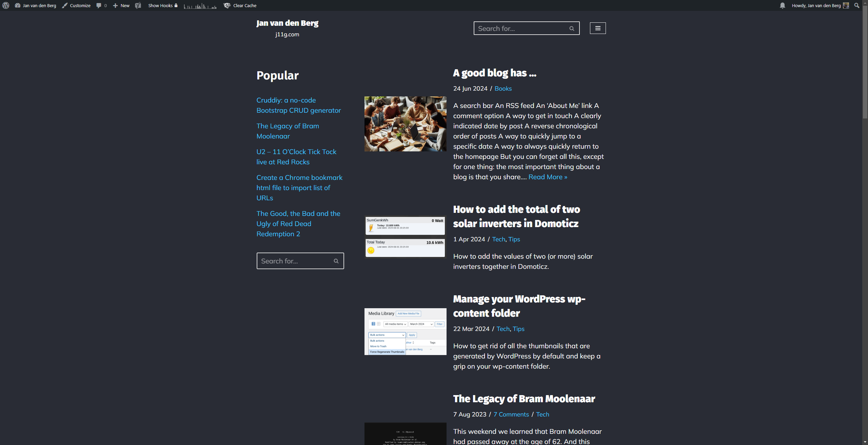Screen dimensions: 868x445
Task: Open the Media Library post thumbnail
Action: coord(405,332)
